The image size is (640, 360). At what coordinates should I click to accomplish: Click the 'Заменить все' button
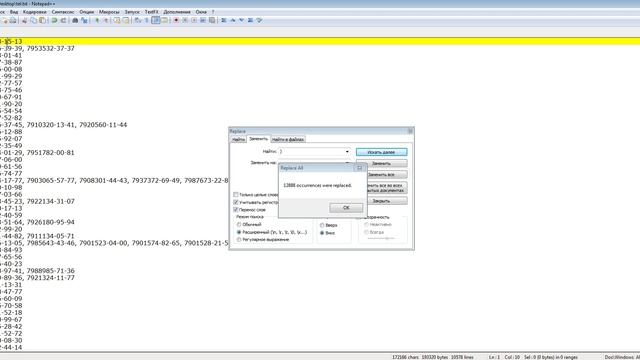click(381, 175)
